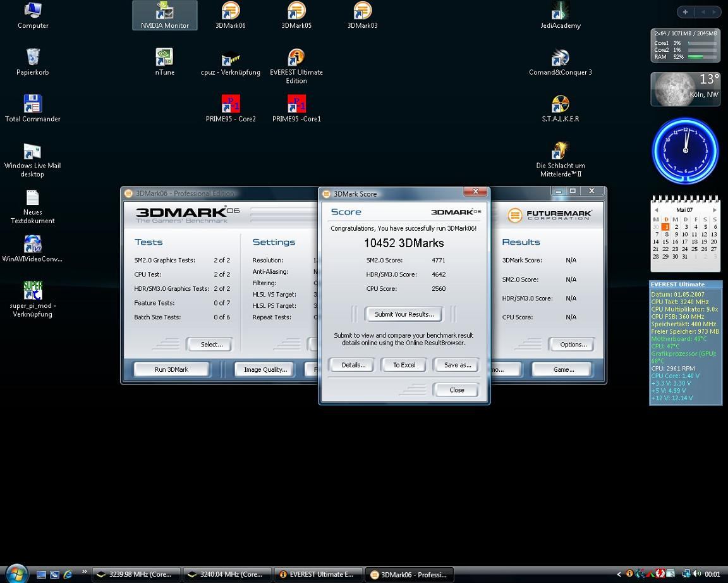
Task: Click the analog clock gadget
Action: coord(685,150)
